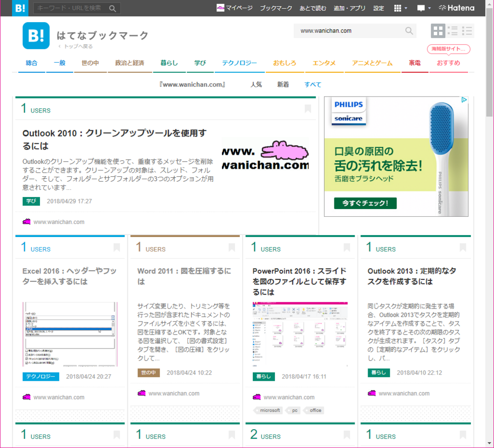Show すべて results filter

(x=313, y=84)
